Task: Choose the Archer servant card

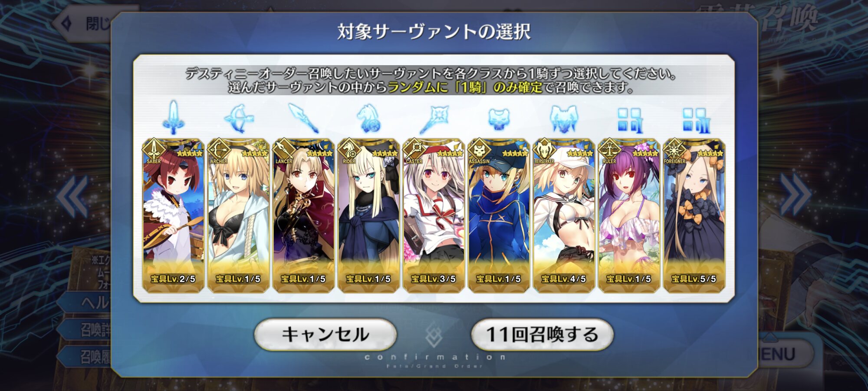Action: [238, 215]
